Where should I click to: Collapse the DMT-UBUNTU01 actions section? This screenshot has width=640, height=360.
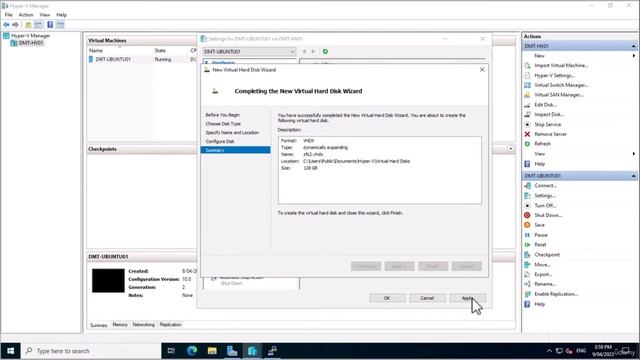point(633,176)
